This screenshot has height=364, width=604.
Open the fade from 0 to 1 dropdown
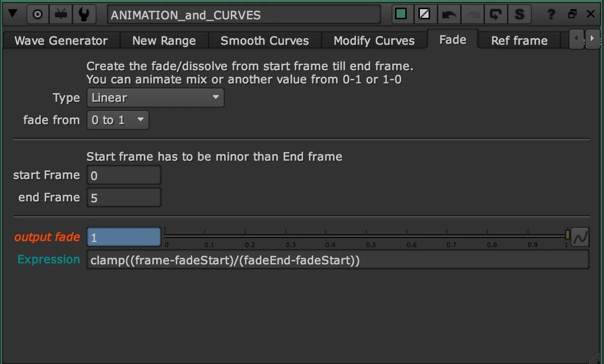(x=117, y=120)
